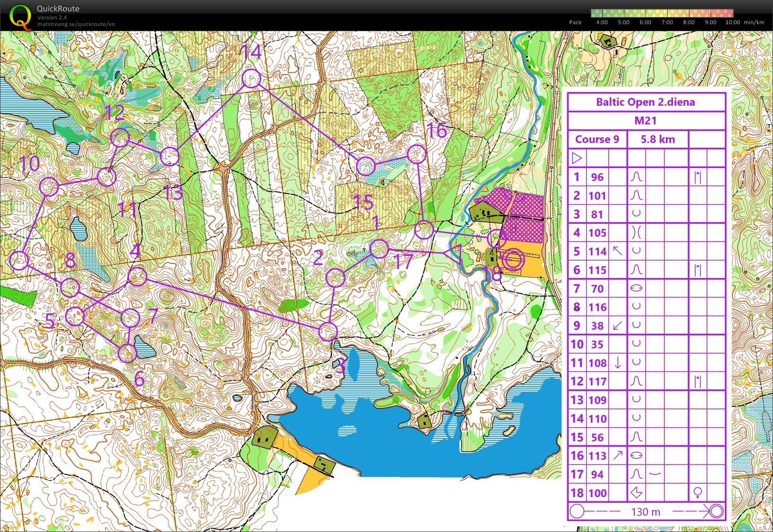This screenshot has width=773, height=532.
Task: Select control code 38 in the table
Action: click(x=597, y=326)
